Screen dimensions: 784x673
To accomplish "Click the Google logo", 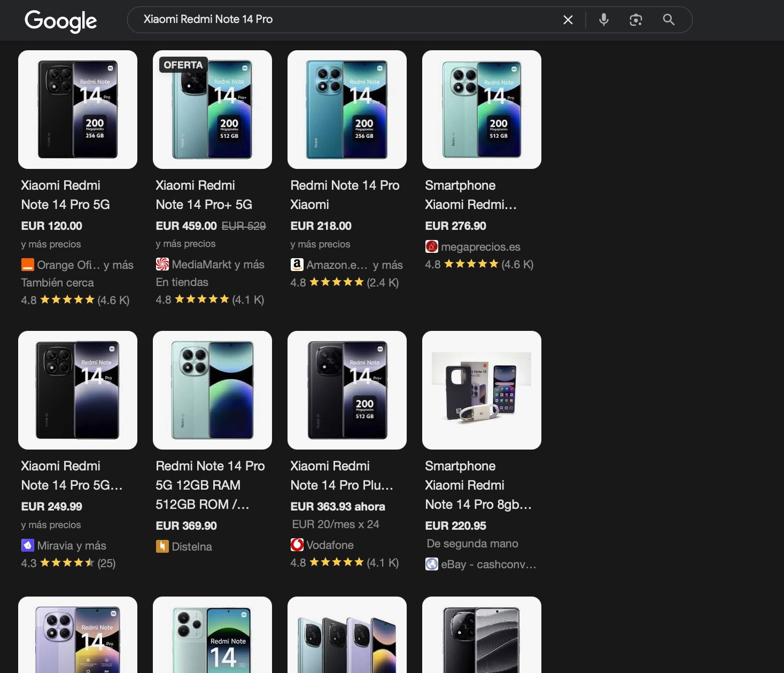I will click(60, 20).
